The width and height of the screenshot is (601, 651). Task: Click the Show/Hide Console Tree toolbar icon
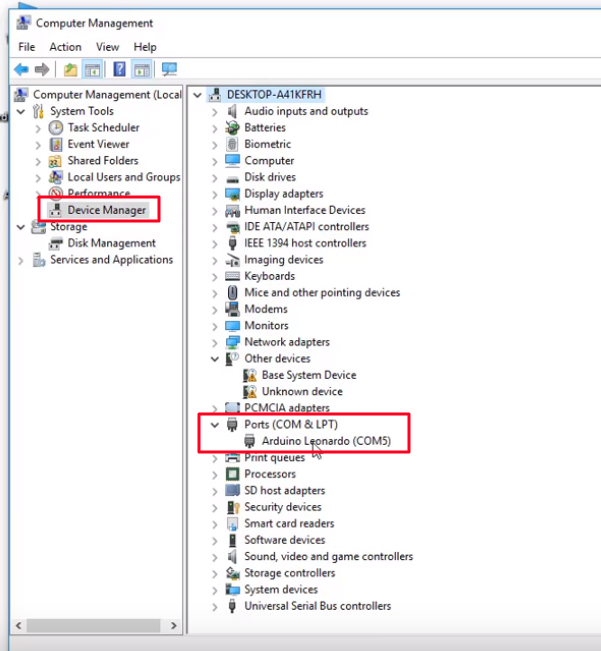[x=92, y=69]
